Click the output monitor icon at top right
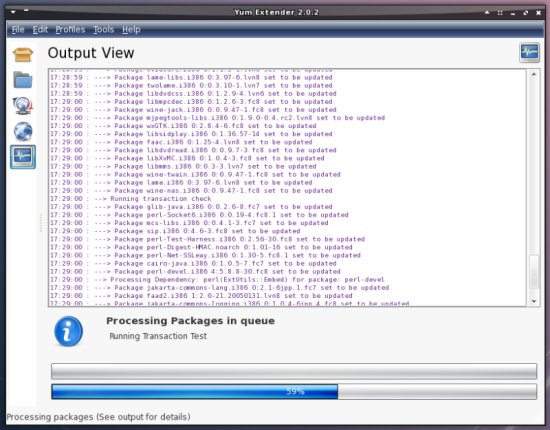Screen dimensions: 550x430 [529, 53]
